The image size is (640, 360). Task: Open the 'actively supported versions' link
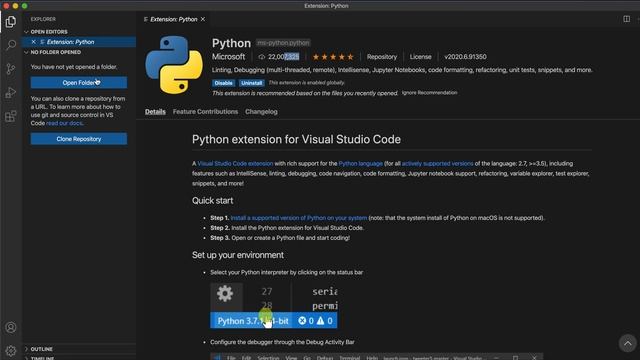pyautogui.click(x=437, y=163)
